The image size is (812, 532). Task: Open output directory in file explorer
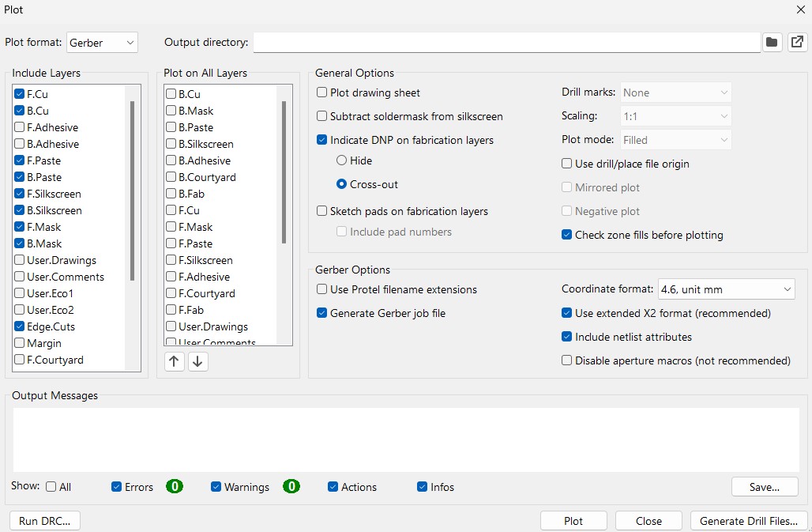[x=797, y=42]
